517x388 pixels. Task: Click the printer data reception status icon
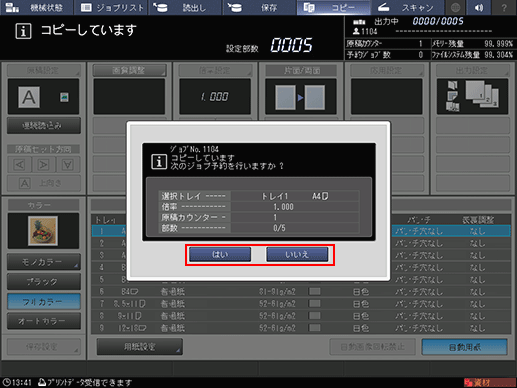click(x=42, y=382)
